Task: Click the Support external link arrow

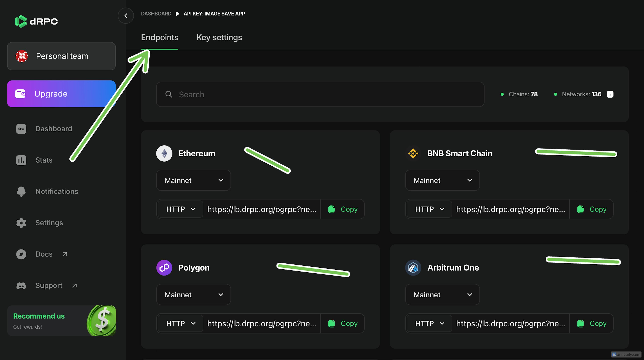Action: coord(74,286)
